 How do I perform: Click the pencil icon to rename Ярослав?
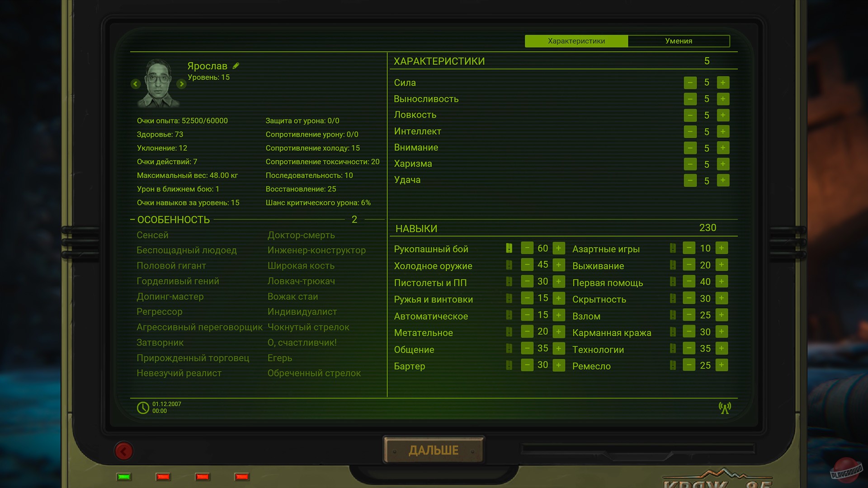pos(236,66)
